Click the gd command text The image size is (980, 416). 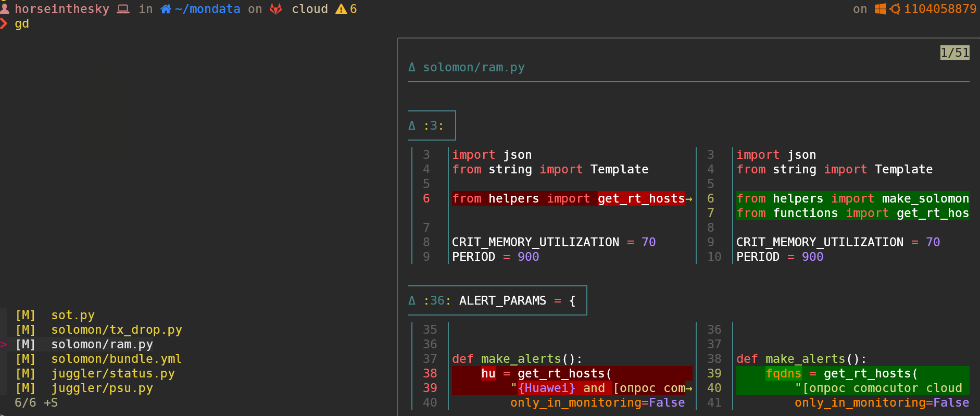22,23
